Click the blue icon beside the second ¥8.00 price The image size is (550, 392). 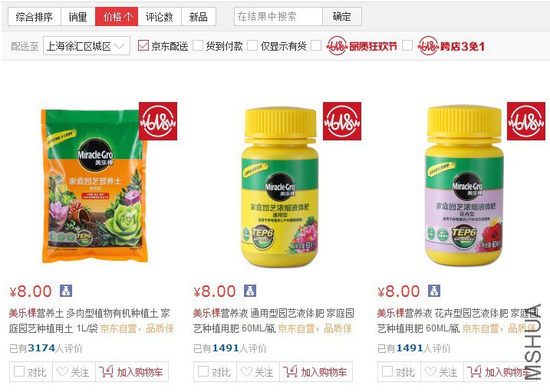(x=250, y=291)
